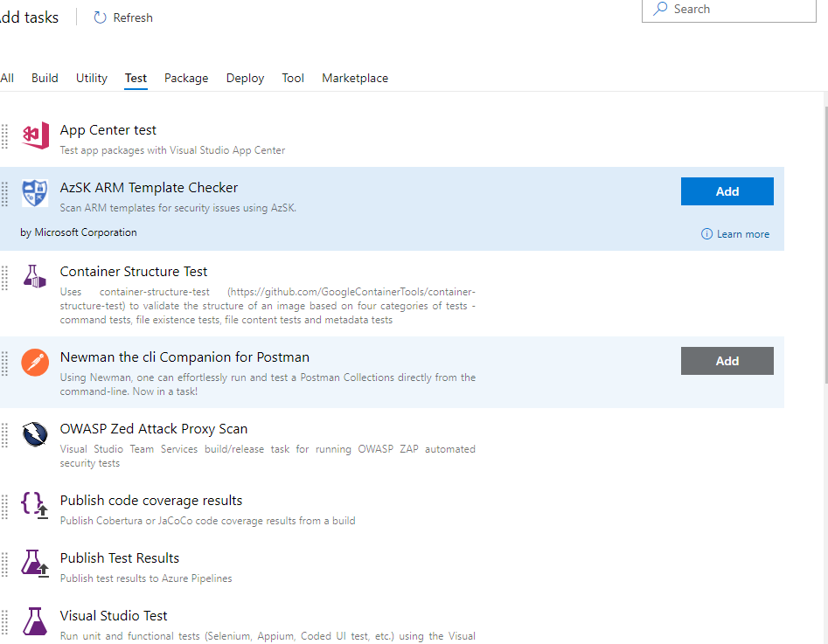828x644 pixels.
Task: Add the Newman cli Companion task
Action: 727,360
